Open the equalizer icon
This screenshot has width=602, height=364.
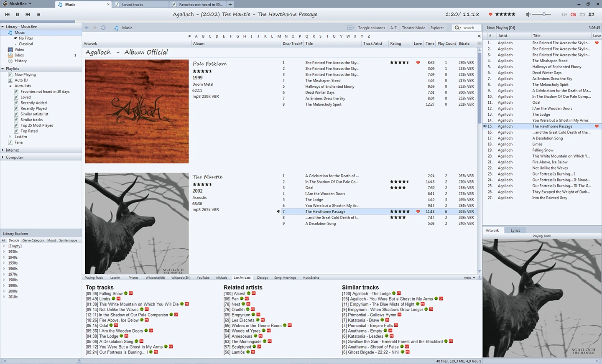(564, 14)
